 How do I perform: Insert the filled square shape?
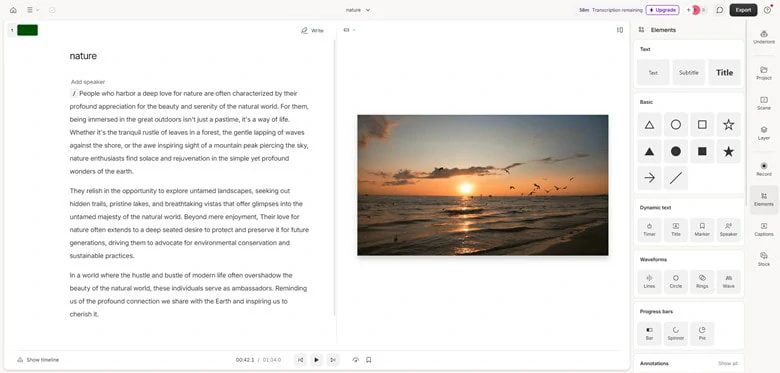click(702, 152)
